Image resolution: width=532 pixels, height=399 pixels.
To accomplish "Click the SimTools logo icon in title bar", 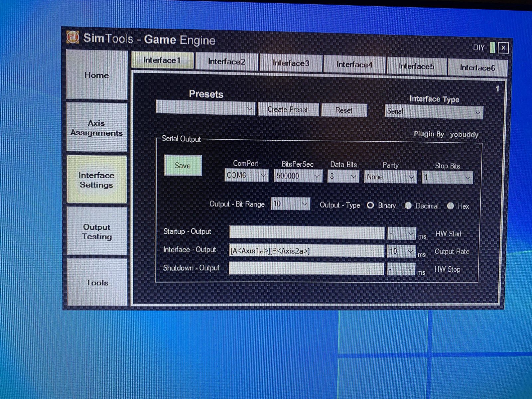I will coord(72,37).
